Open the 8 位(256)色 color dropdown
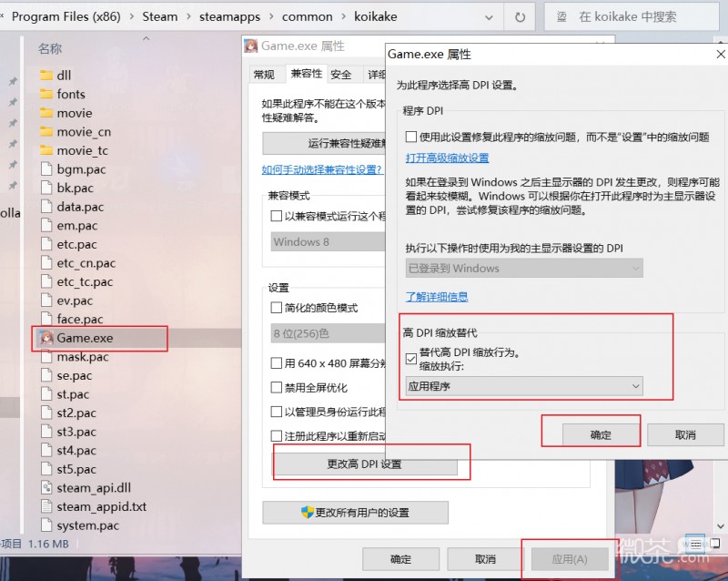Screen dimensions: 728x581 (x=329, y=333)
